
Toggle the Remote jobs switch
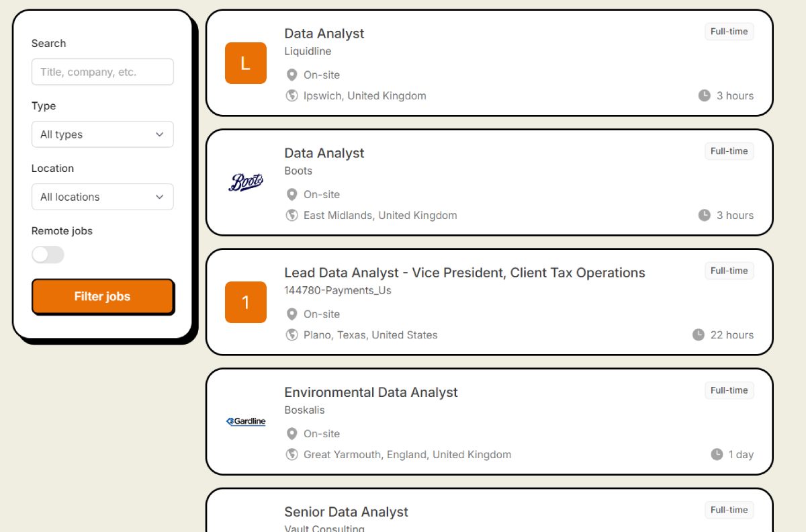pos(48,255)
